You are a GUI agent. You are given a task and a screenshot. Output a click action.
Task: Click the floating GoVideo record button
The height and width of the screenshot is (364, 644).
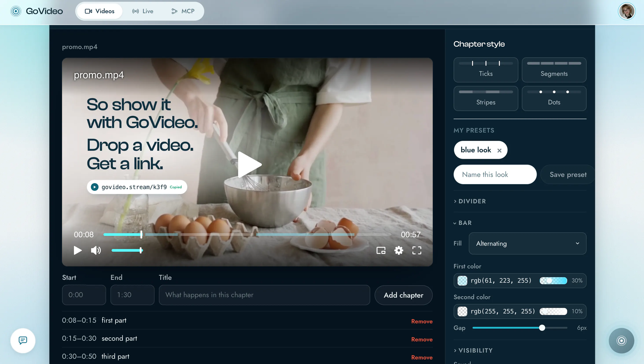tap(621, 340)
